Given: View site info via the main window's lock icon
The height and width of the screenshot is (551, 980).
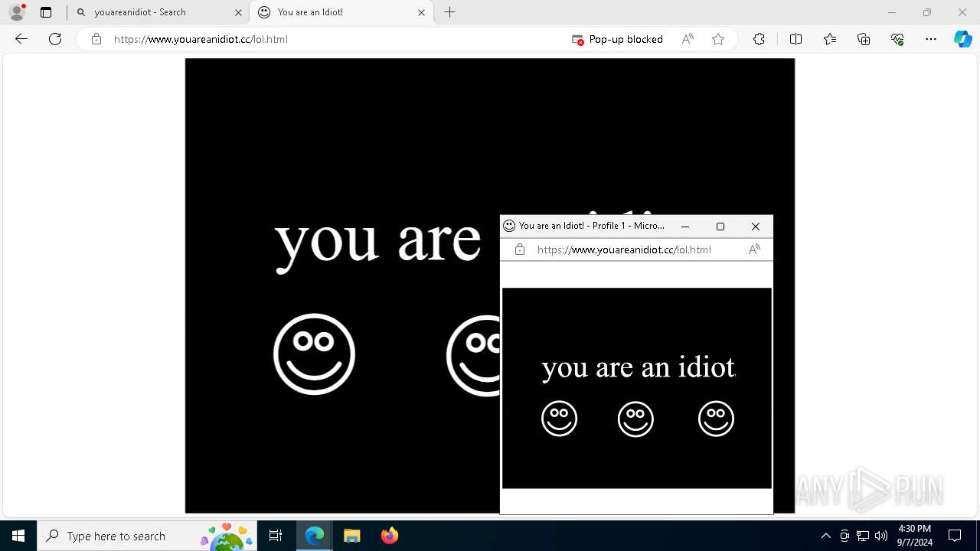Looking at the screenshot, I should pyautogui.click(x=96, y=39).
